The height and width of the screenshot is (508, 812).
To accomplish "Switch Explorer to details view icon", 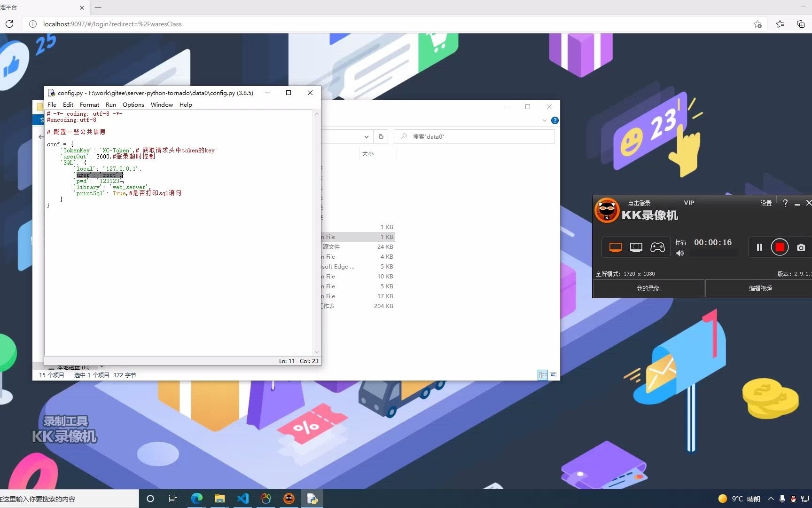I will point(543,375).
